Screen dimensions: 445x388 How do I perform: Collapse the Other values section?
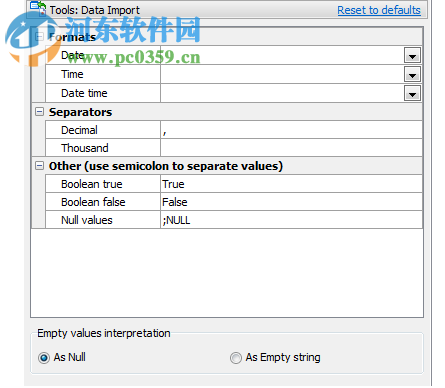(39, 165)
